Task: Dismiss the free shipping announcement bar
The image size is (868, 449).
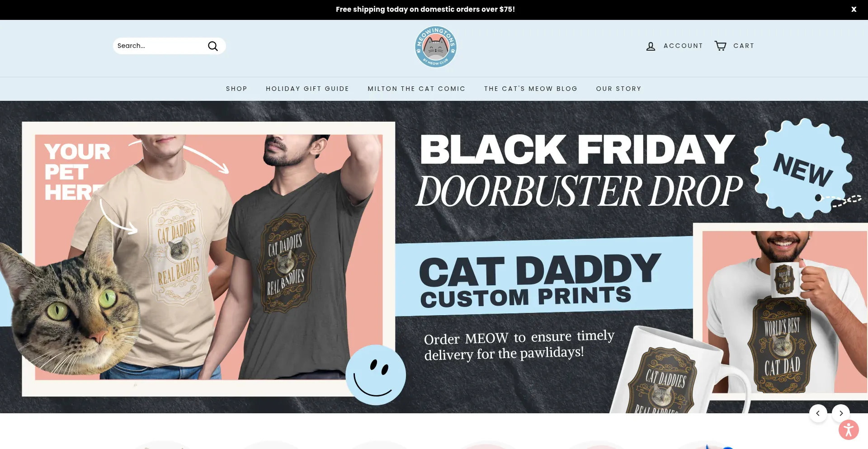Action: click(854, 9)
